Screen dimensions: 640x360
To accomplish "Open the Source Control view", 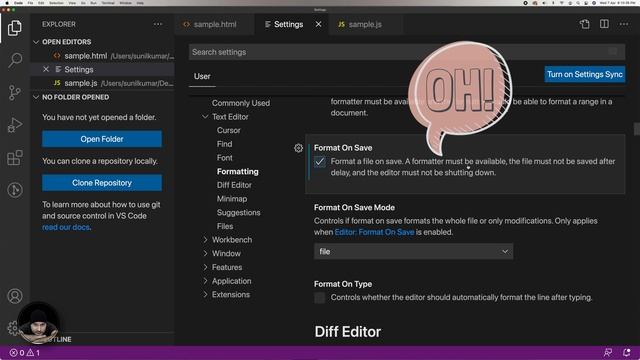I will click(x=15, y=93).
